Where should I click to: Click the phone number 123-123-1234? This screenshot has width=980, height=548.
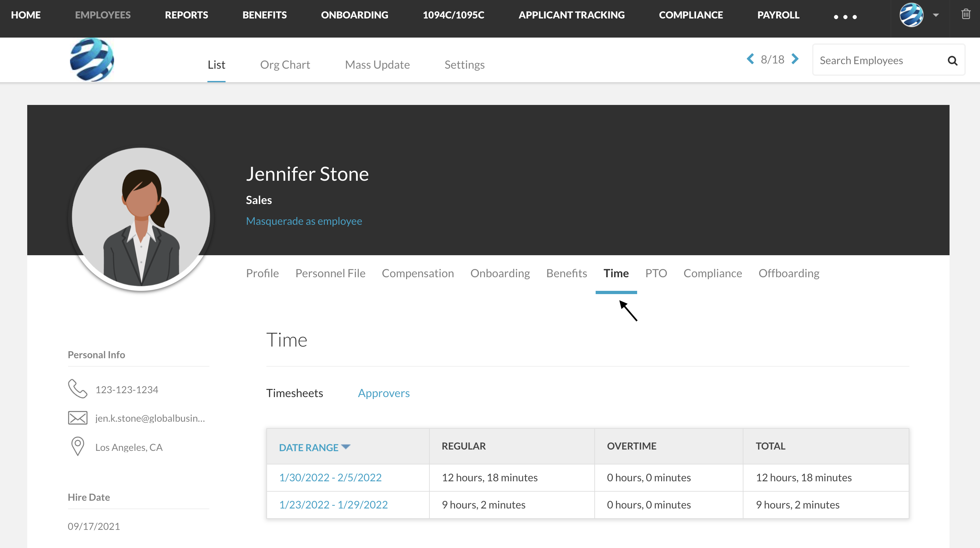(x=127, y=389)
